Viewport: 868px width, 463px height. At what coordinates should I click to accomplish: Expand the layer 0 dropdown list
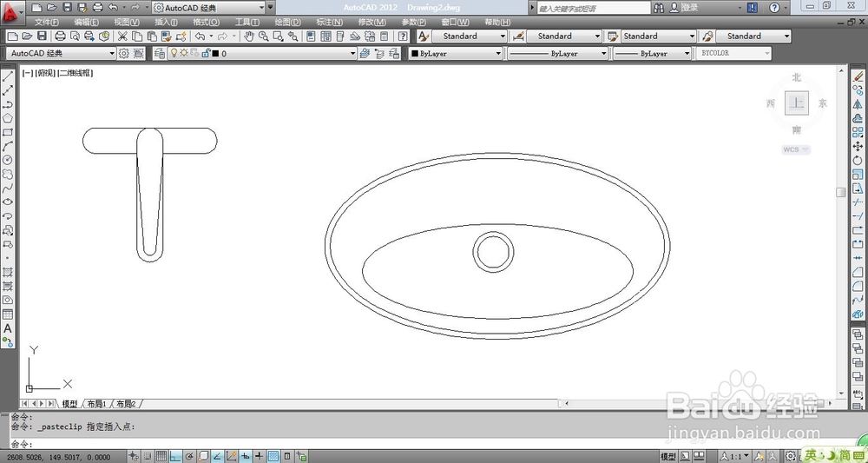click(x=352, y=54)
